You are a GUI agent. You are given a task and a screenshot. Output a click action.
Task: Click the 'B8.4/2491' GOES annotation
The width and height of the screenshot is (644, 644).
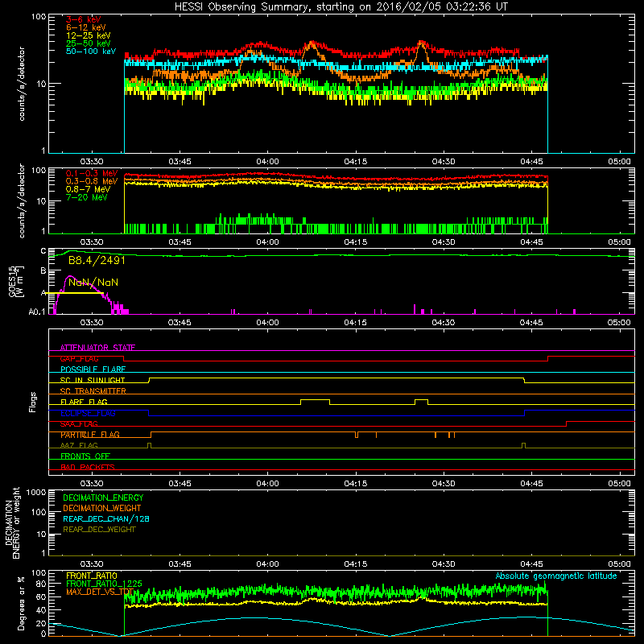point(97,260)
